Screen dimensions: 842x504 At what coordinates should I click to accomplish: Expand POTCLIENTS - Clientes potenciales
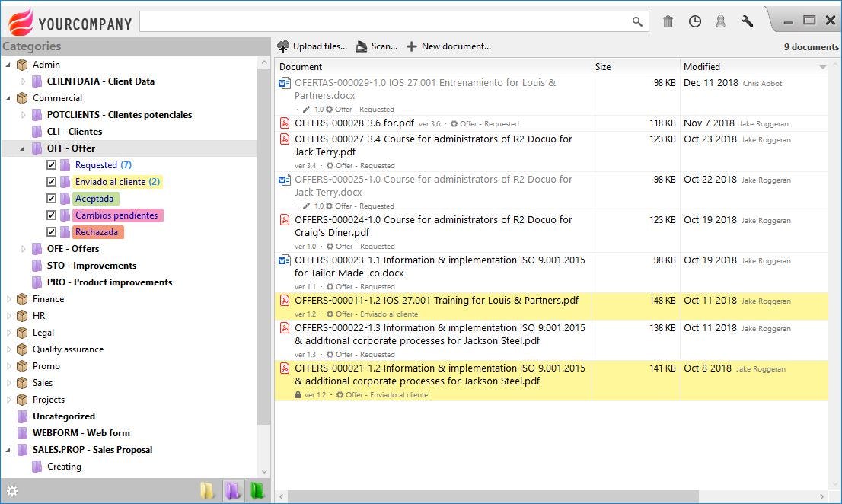coord(23,114)
